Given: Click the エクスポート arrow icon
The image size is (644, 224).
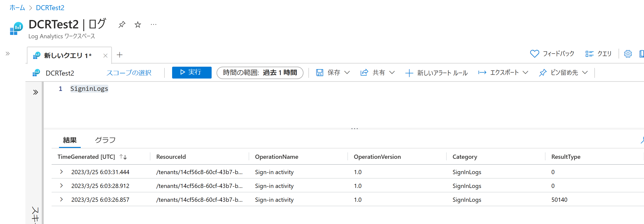Looking at the screenshot, I should [482, 73].
